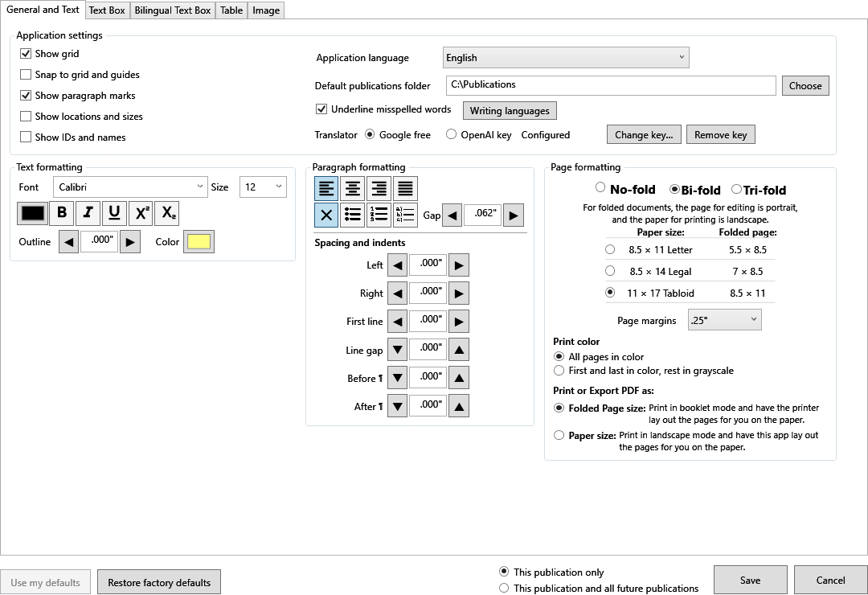Open Writing languages dialog
This screenshot has height=595, width=868.
point(510,110)
